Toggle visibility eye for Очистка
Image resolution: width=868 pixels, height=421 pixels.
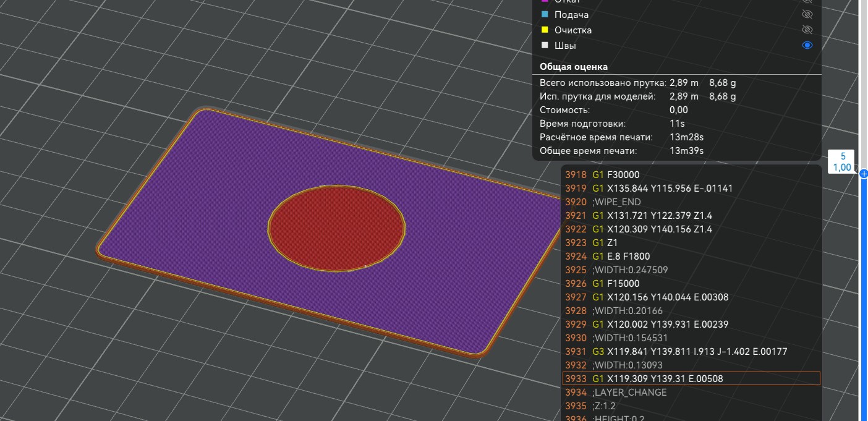807,30
